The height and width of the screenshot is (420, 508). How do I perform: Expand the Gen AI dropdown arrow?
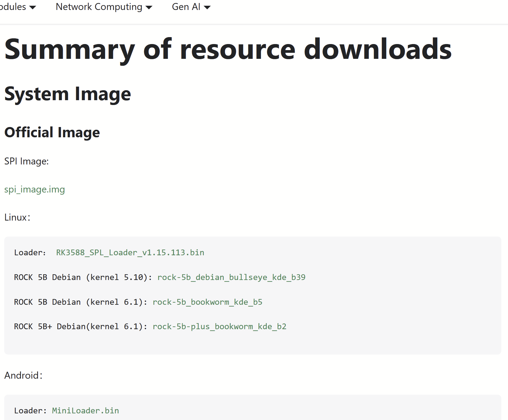207,8
